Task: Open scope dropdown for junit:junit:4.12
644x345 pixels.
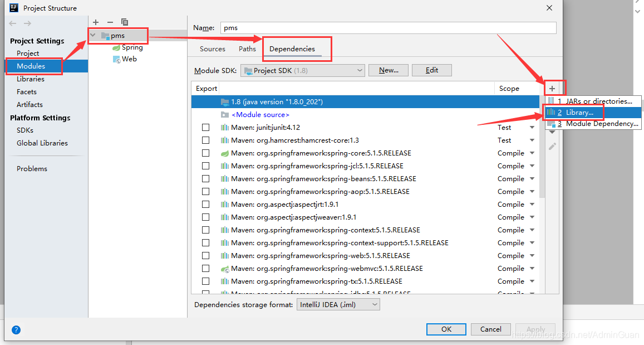Action: 532,128
